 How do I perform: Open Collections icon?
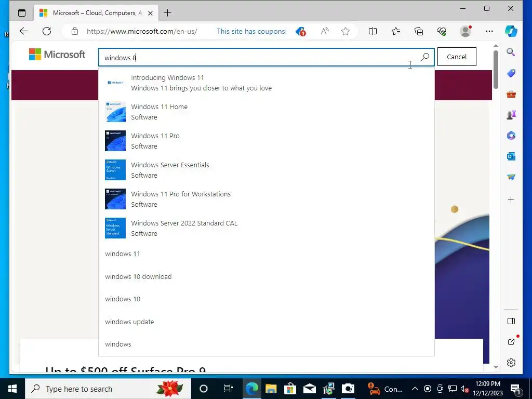pos(419,31)
